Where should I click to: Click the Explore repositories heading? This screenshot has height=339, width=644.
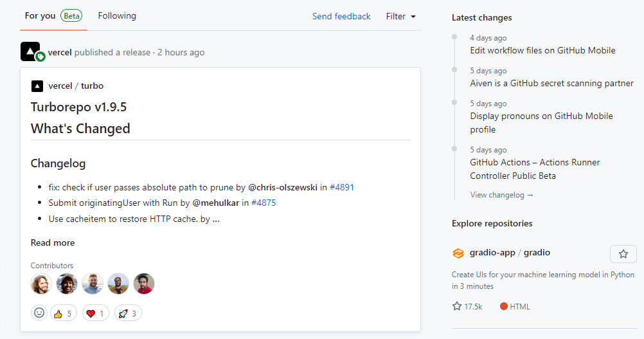(492, 224)
